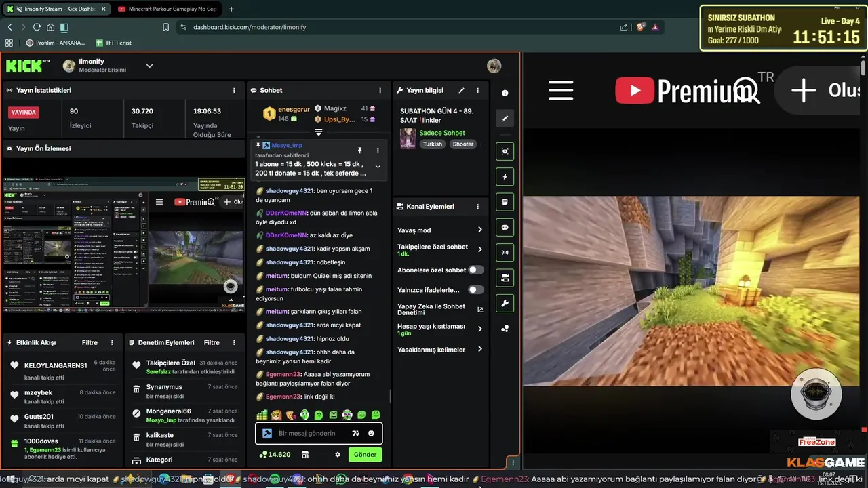Open chat settings gear icon
Image resolution: width=868 pixels, height=488 pixels.
338,454
